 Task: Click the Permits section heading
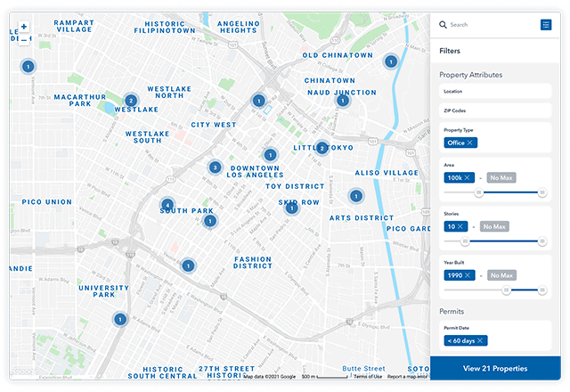tap(452, 311)
